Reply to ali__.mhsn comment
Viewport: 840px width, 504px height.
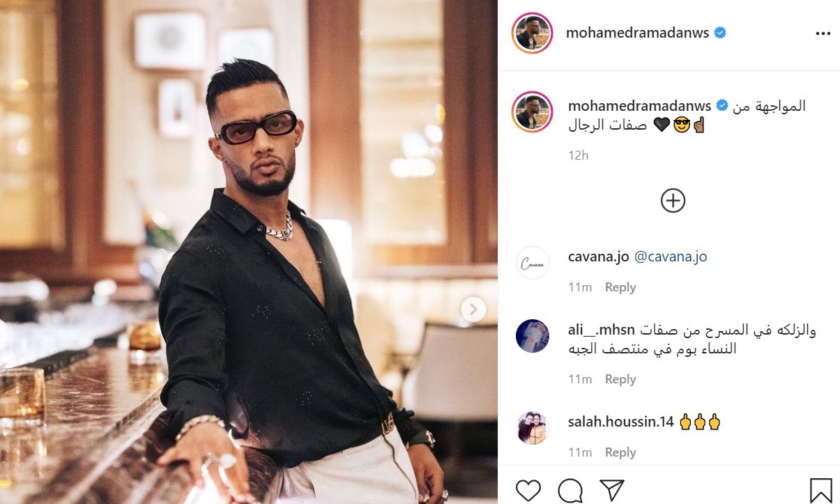(620, 379)
